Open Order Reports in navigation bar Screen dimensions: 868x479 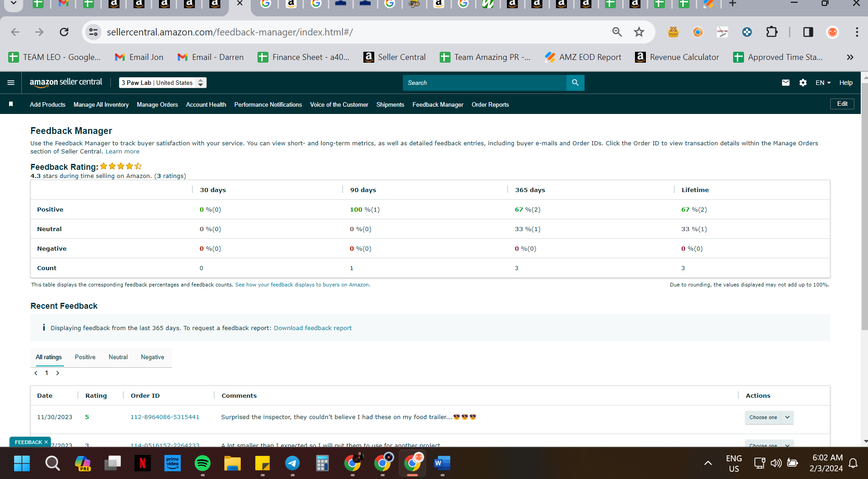coord(490,104)
